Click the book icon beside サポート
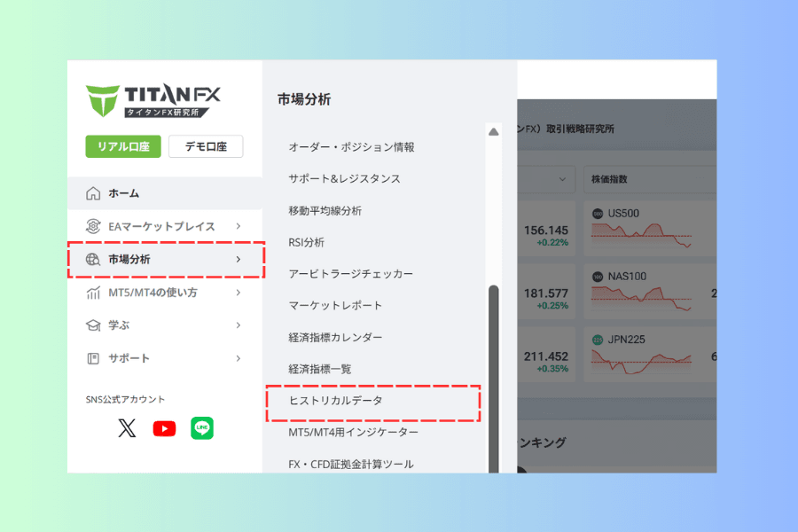798x532 pixels. coord(93,358)
